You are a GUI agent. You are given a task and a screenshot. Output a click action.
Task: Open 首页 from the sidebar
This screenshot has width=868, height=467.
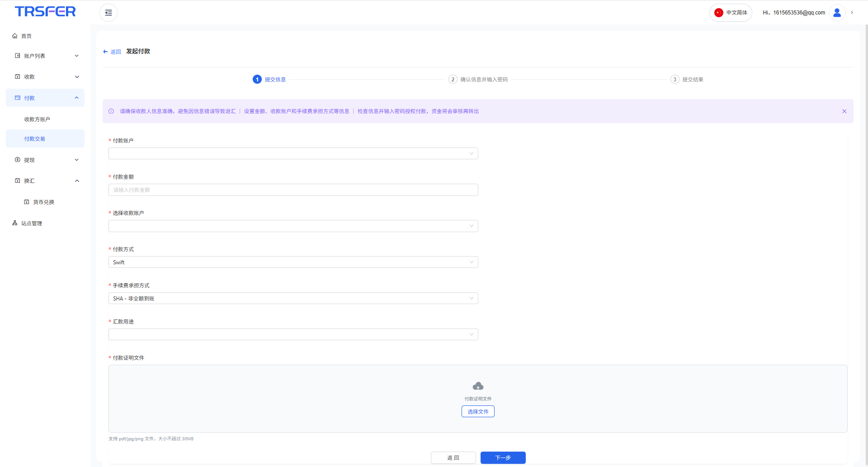(26, 36)
